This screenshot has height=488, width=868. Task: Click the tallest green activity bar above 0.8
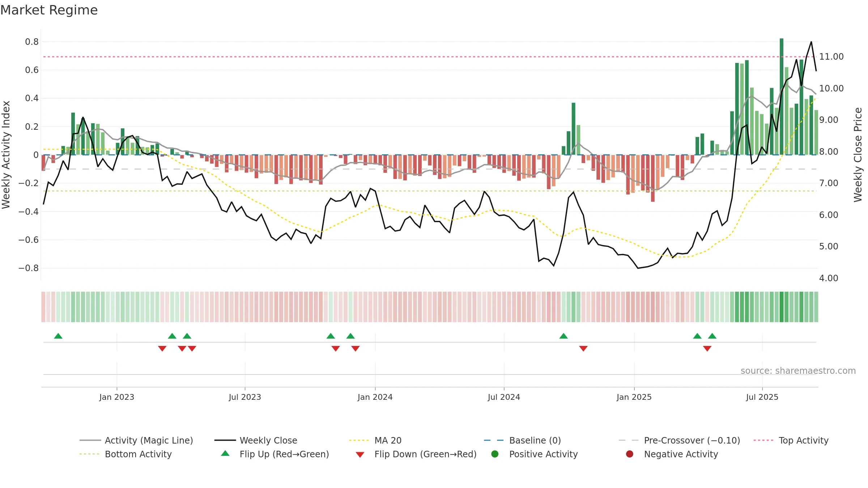click(x=782, y=97)
